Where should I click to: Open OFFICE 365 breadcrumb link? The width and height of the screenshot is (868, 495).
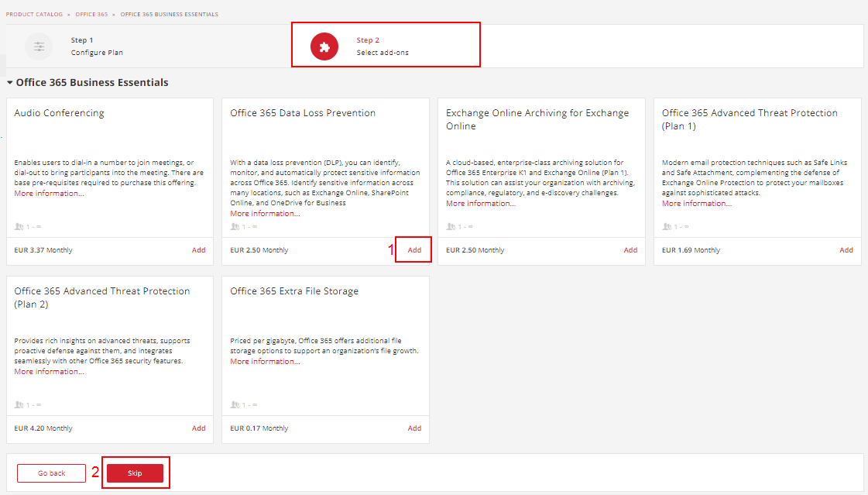click(91, 15)
